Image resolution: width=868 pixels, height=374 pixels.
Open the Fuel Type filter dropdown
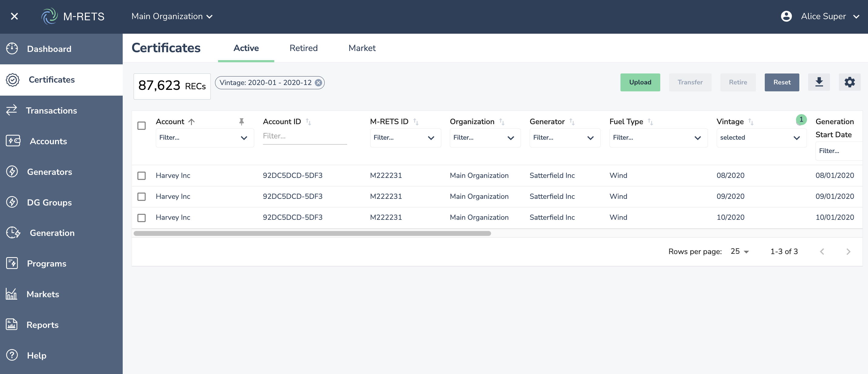point(658,138)
